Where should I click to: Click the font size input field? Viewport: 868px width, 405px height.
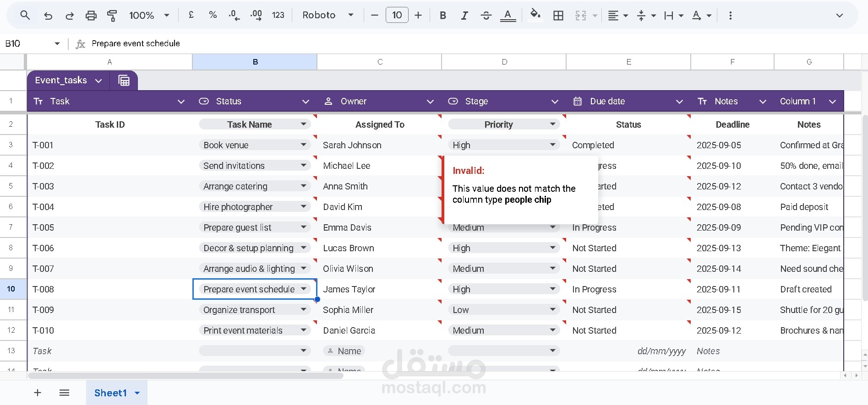click(397, 15)
